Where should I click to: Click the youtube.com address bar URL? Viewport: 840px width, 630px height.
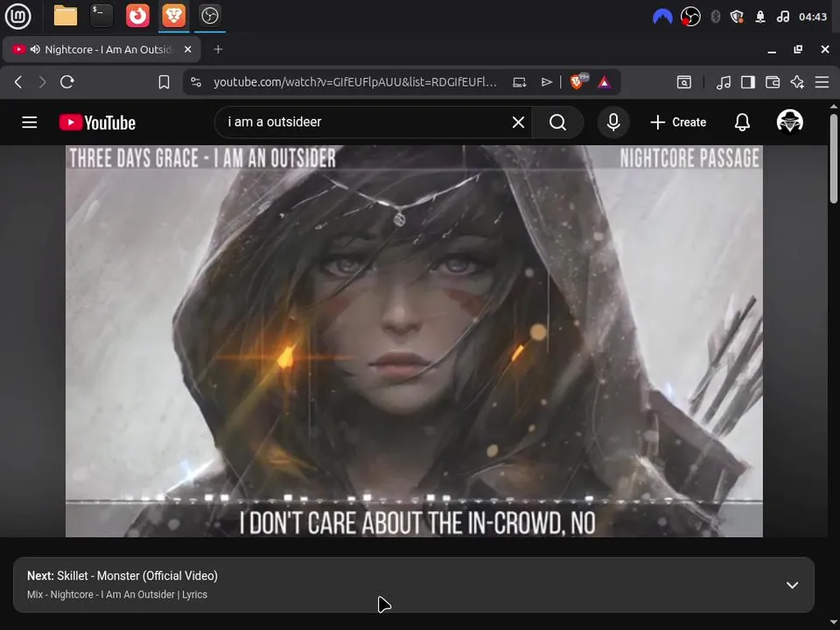(x=355, y=82)
